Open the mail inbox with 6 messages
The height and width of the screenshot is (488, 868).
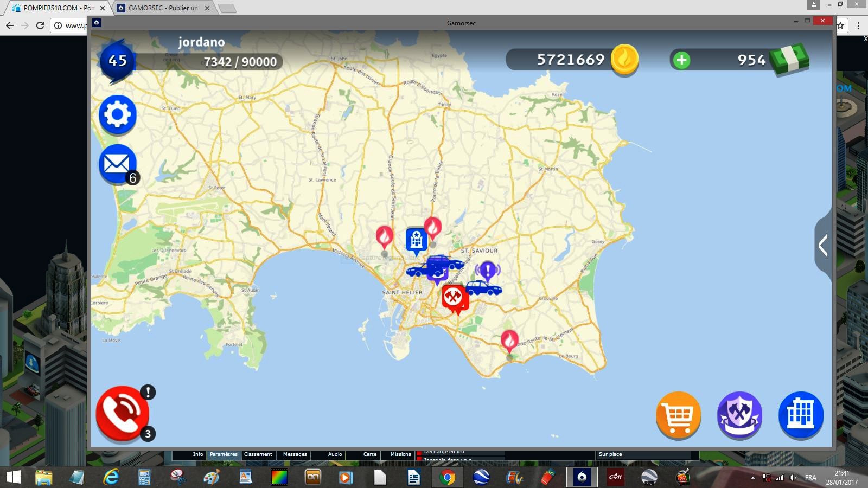[x=117, y=164]
